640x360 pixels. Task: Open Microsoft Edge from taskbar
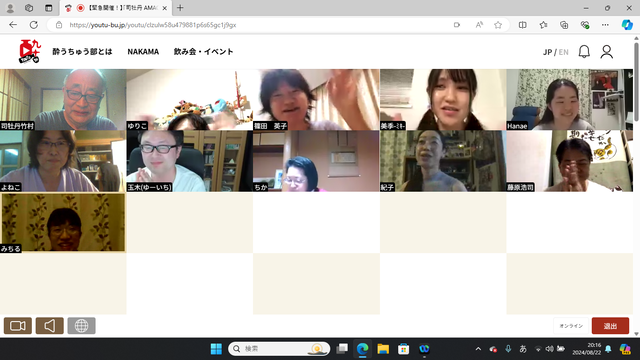(362, 349)
